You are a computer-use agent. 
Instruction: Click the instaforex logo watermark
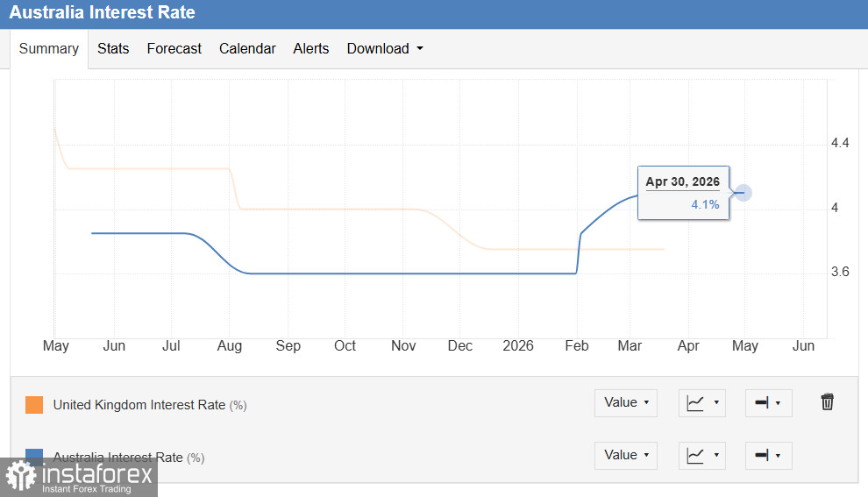point(79,478)
